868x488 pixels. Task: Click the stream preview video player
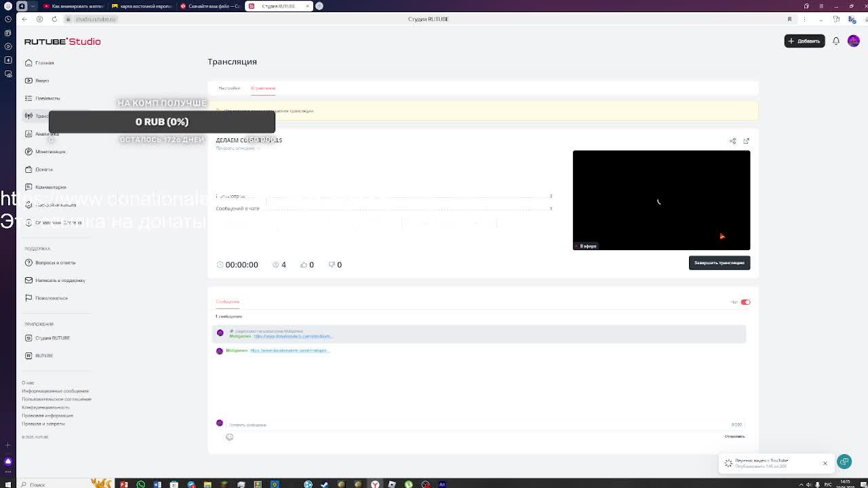[661, 200]
